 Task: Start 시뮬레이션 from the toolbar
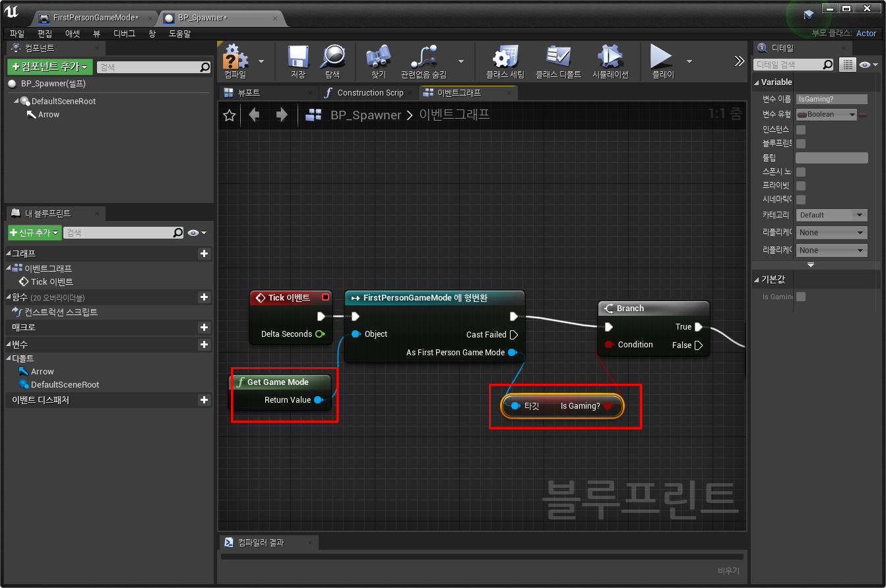coord(610,61)
